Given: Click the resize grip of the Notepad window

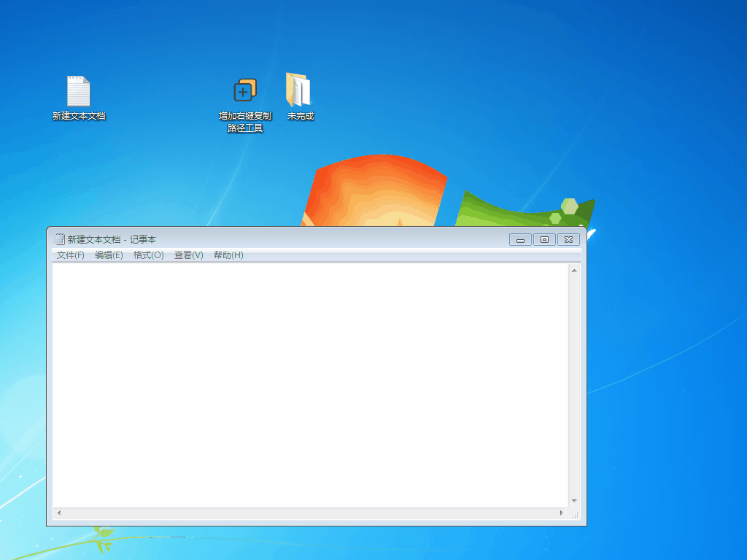Looking at the screenshot, I should coord(575,514).
